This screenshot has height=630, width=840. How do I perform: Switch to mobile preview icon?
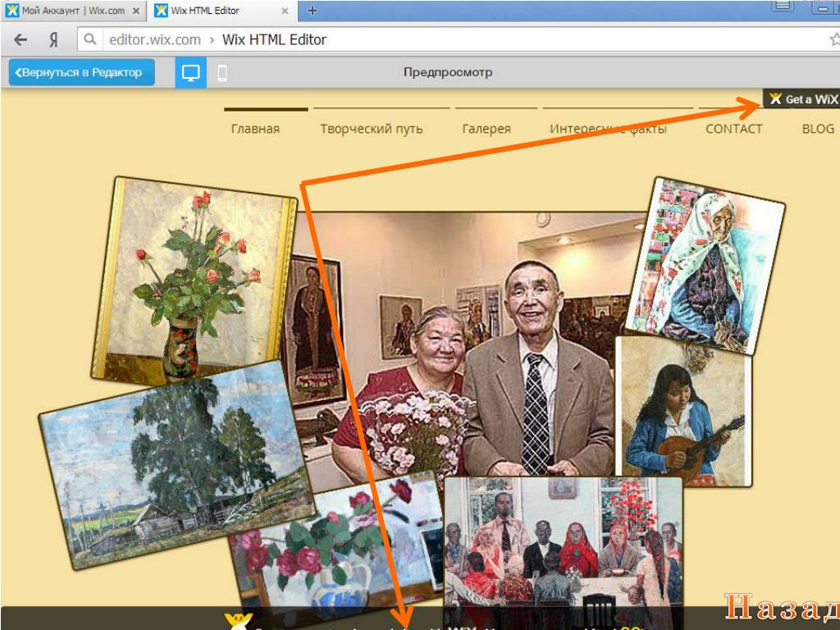[222, 72]
